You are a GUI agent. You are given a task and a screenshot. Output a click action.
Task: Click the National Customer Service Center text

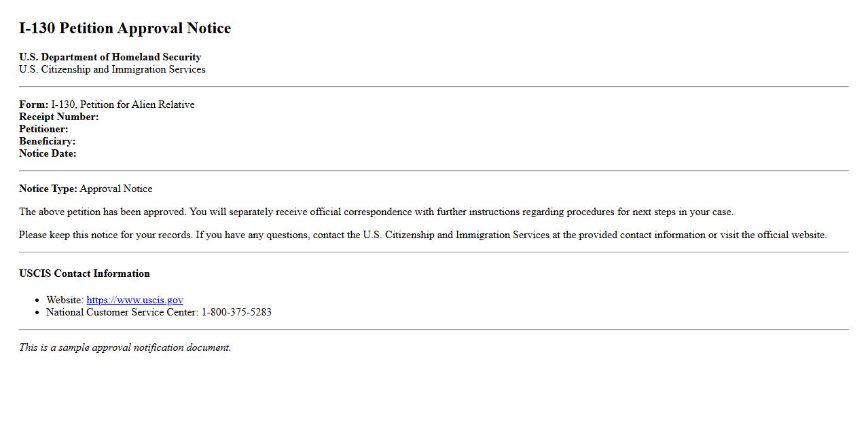[x=122, y=312]
